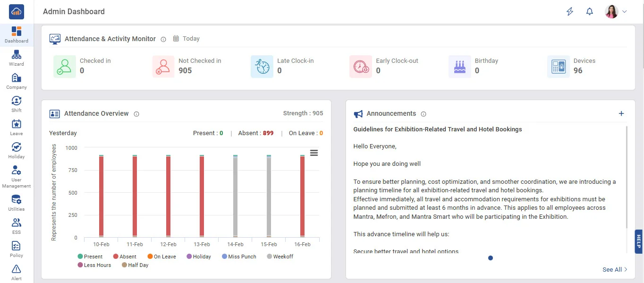Open the chart hamburger menu icon

(314, 153)
